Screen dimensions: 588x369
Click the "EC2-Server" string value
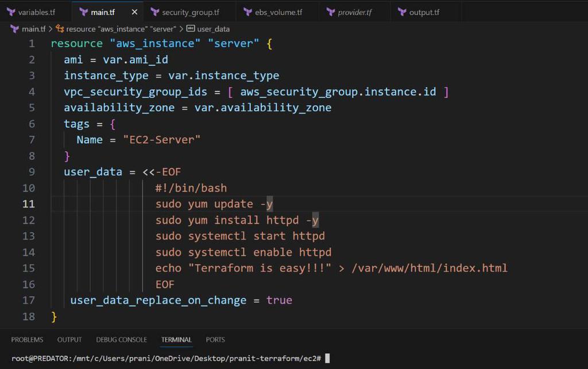coord(161,140)
